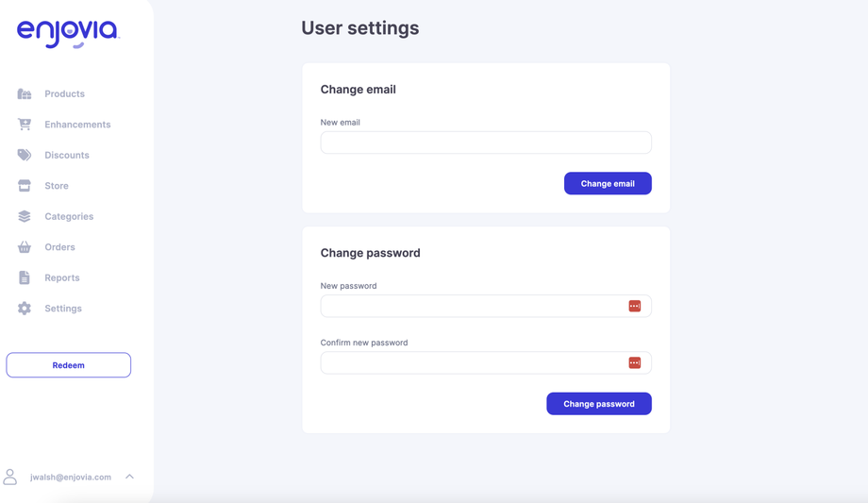Click the Products sidebar icon
This screenshot has width=868, height=503.
pyautogui.click(x=25, y=94)
